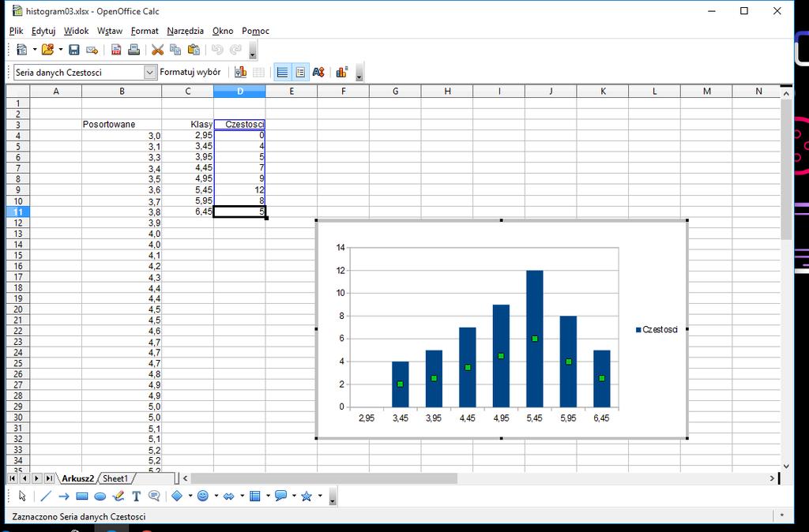
Task: Select the Freeform line tool
Action: (119, 496)
